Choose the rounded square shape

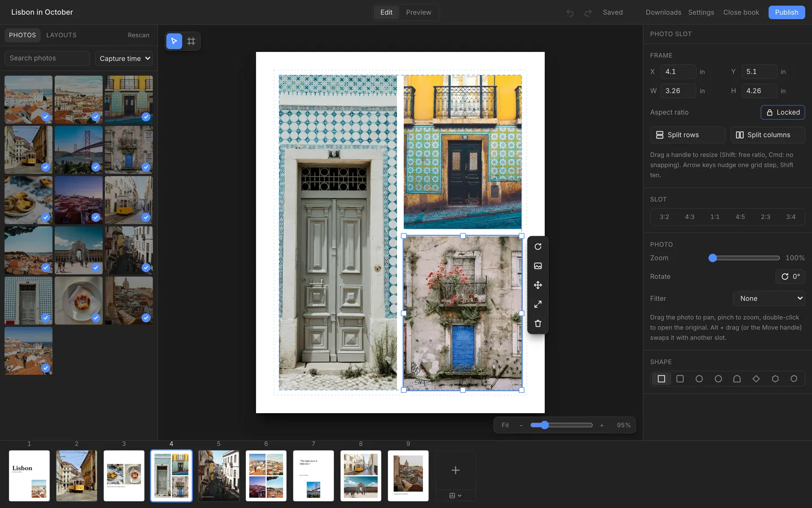(x=680, y=379)
